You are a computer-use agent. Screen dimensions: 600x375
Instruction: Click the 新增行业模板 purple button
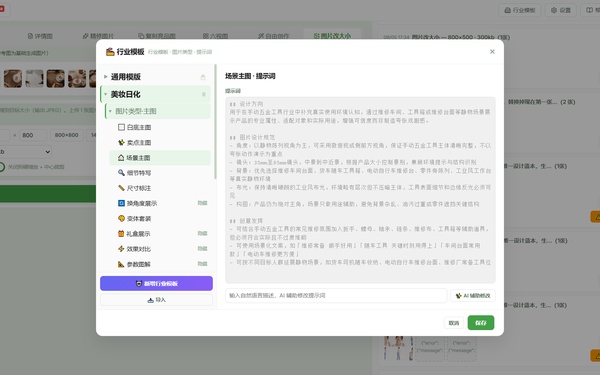[x=157, y=284]
